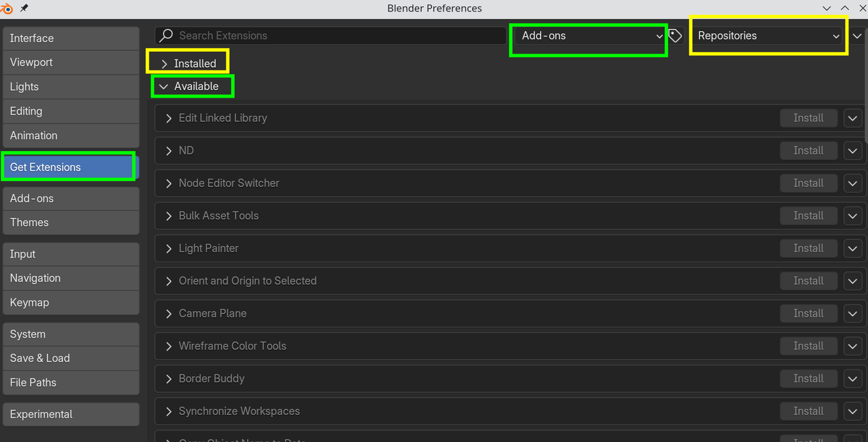
Task: Expand the Edit Linked Library row details
Action: click(x=169, y=118)
